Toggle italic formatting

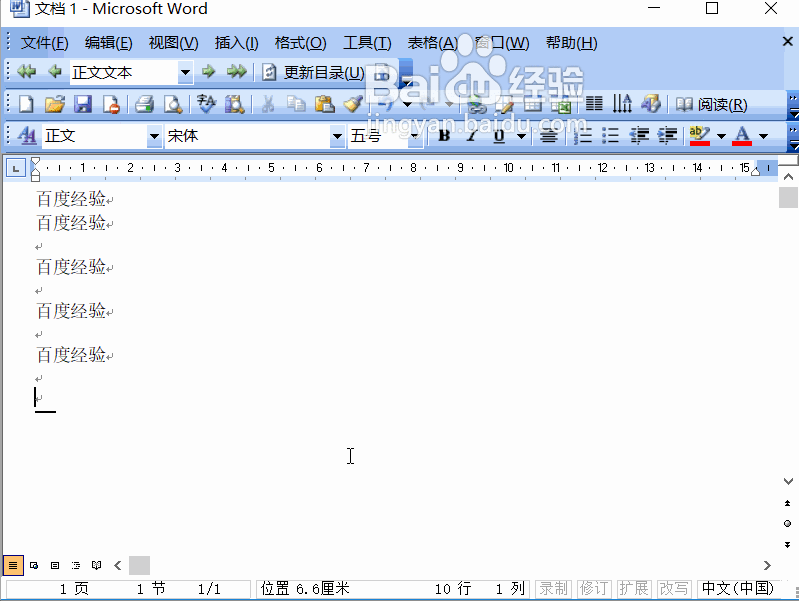tap(472, 136)
